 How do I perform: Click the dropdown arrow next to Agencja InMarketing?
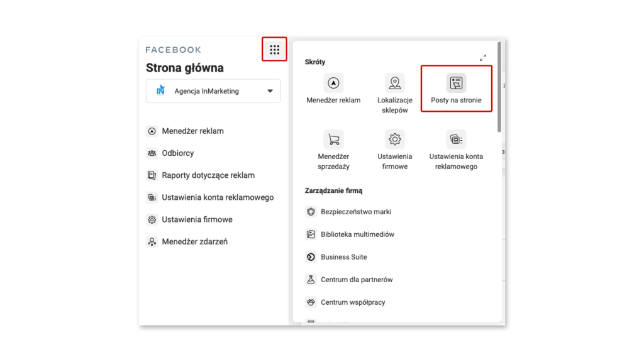coord(270,91)
